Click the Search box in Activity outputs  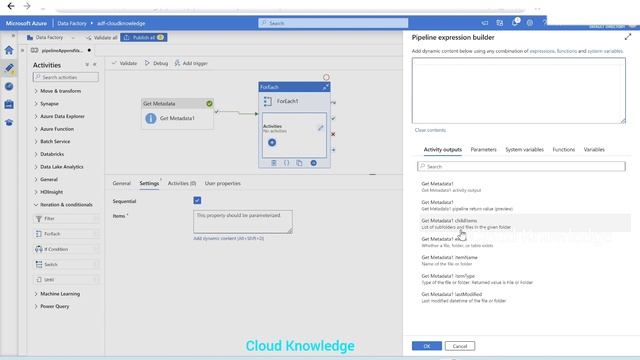(521, 167)
